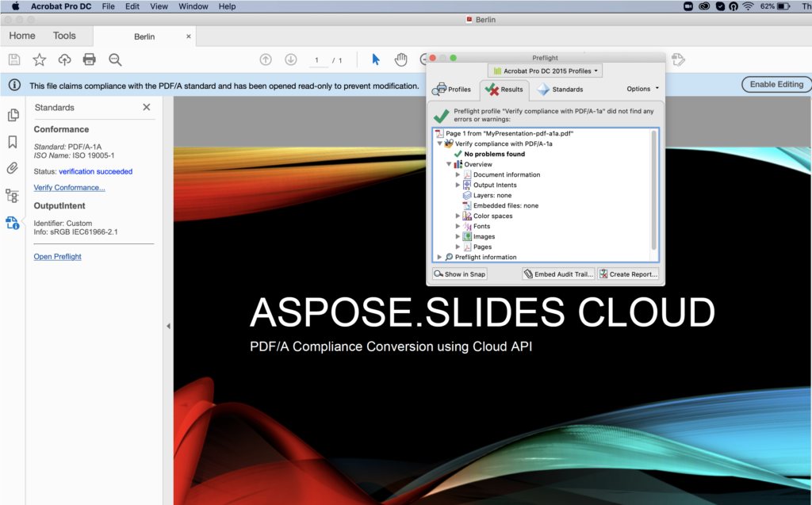Screen dimensions: 812x505
Task: Open the Acrobat Pro DC 2015 Profiles dropdown
Action: pos(545,71)
